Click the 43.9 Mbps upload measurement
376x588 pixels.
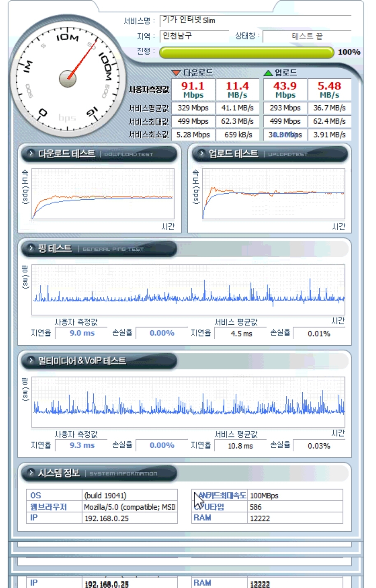point(285,89)
